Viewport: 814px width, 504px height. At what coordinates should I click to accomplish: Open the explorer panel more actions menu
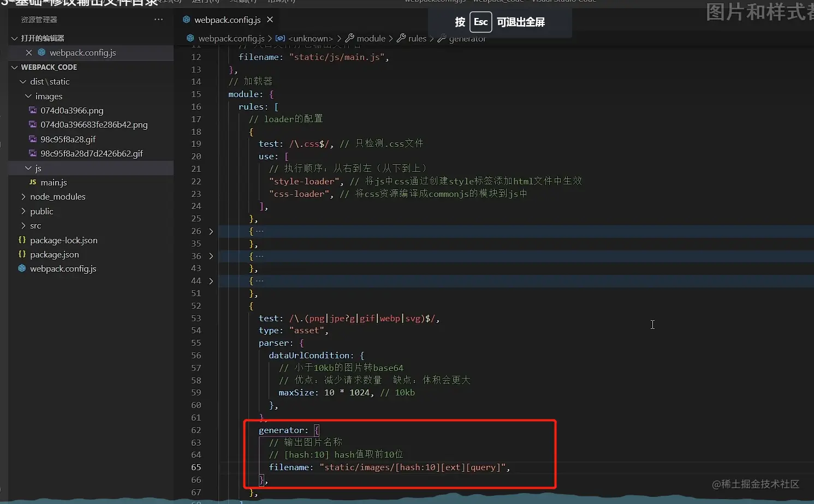pyautogui.click(x=158, y=20)
